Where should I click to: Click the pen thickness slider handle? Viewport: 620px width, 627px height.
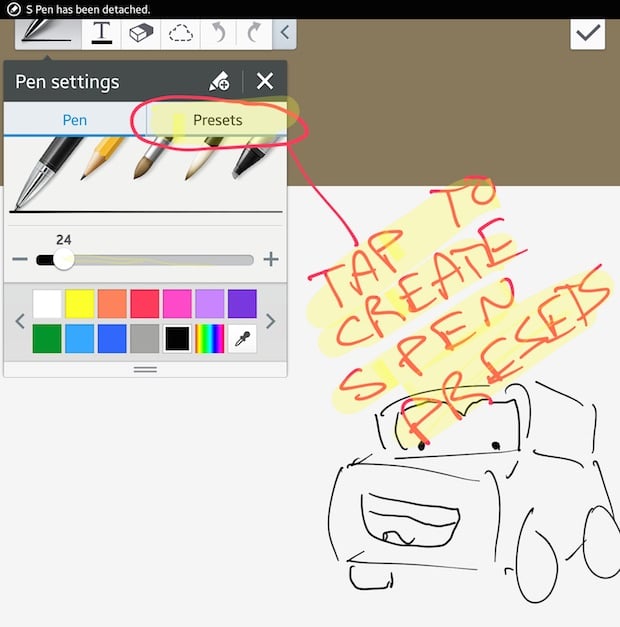coord(63,260)
